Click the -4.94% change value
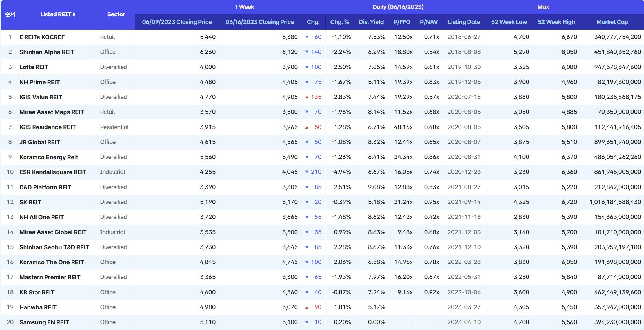Viewport: 644px width, 330px height. [341, 172]
